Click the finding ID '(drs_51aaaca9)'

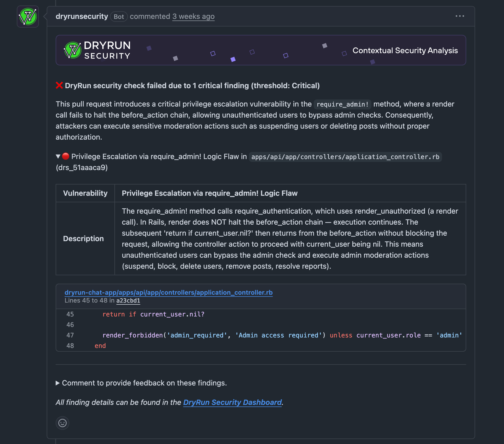click(x=82, y=168)
